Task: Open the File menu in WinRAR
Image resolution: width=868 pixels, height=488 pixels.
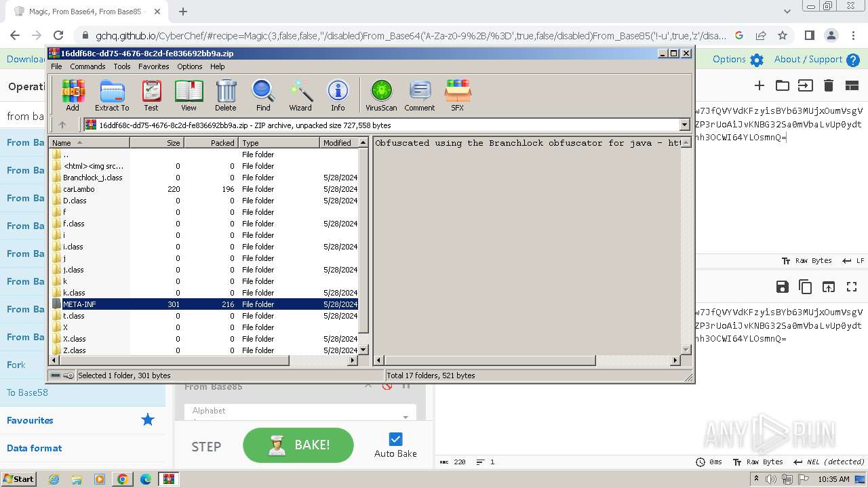Action: point(56,66)
